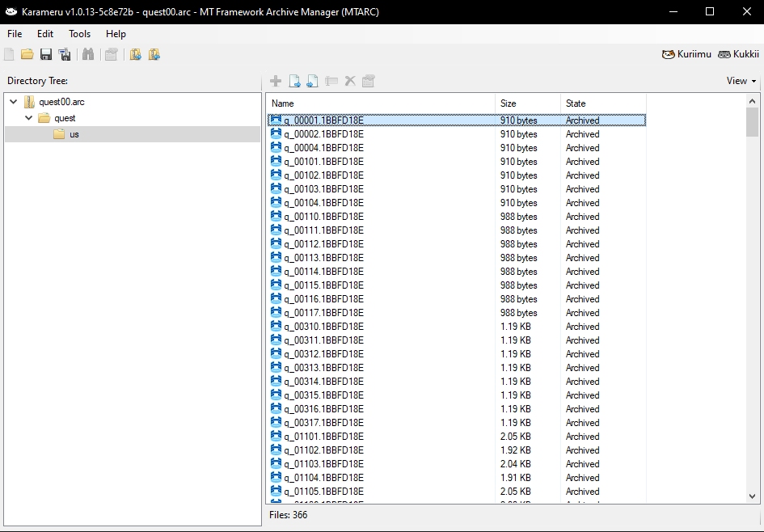Select file q_00317.1BBFD18E
The height and width of the screenshot is (532, 764).
(x=457, y=422)
